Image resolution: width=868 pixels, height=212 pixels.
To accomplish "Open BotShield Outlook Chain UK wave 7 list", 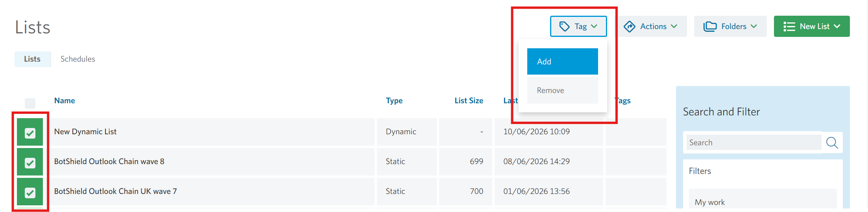I will (115, 191).
